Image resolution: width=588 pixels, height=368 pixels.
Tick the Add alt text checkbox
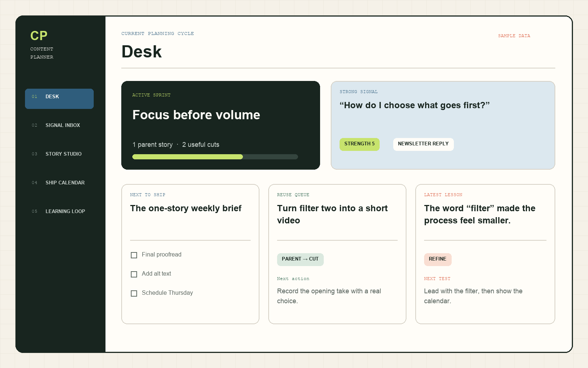click(134, 274)
